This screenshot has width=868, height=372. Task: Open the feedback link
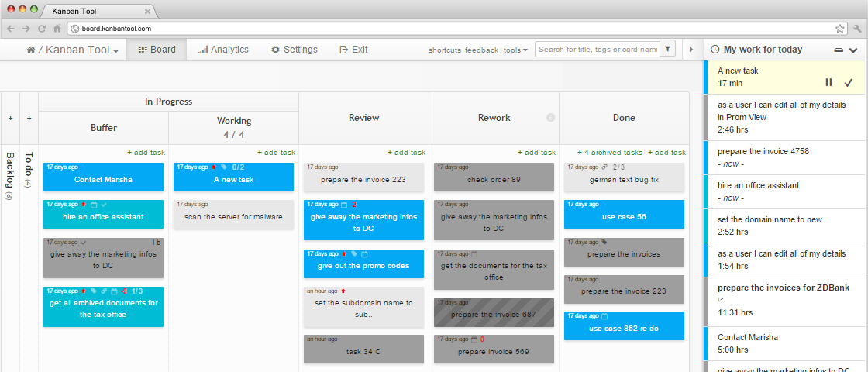pos(481,50)
